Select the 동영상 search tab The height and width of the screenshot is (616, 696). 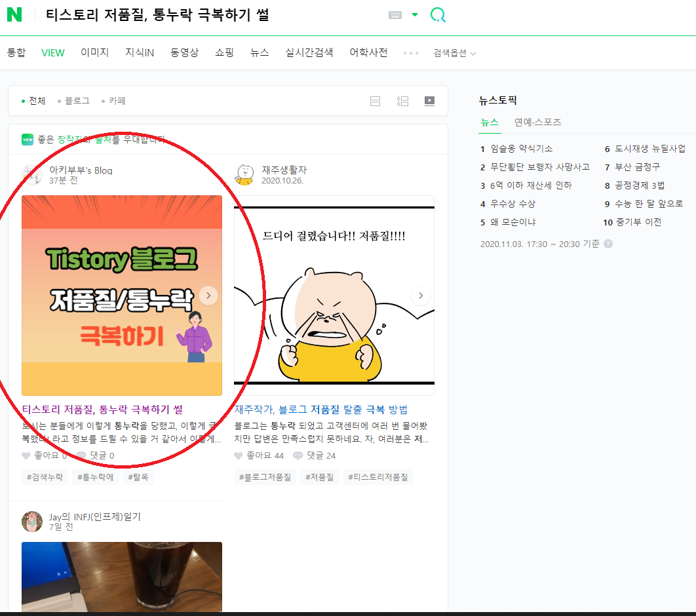point(185,52)
